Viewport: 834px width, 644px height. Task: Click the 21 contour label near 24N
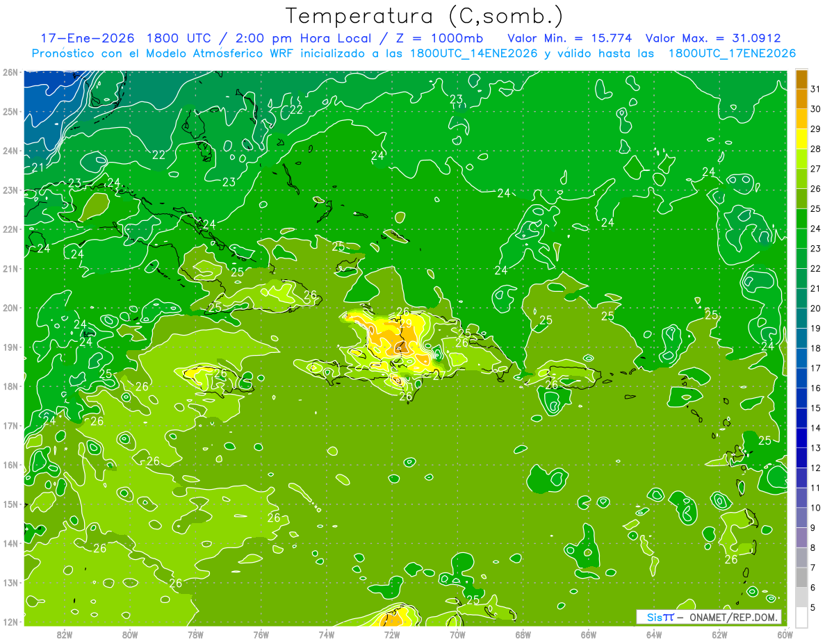point(38,167)
